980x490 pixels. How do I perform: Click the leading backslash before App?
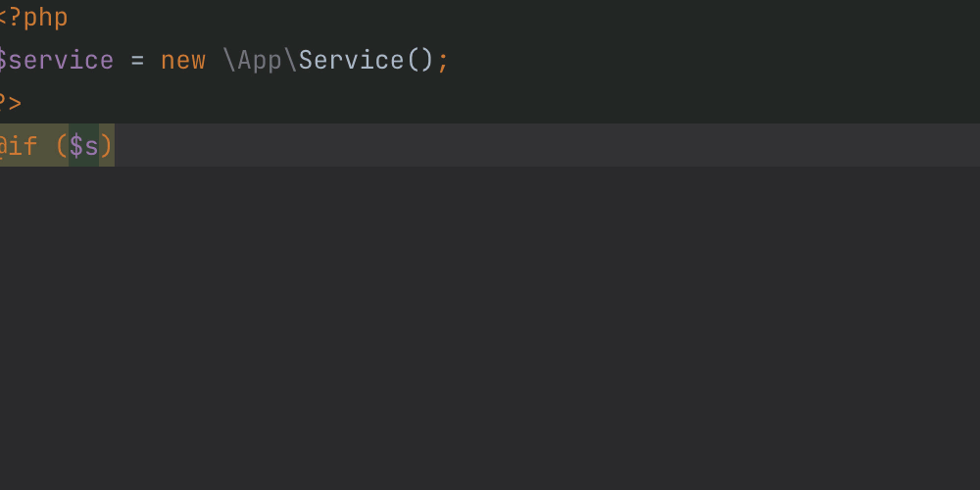pyautogui.click(x=230, y=61)
